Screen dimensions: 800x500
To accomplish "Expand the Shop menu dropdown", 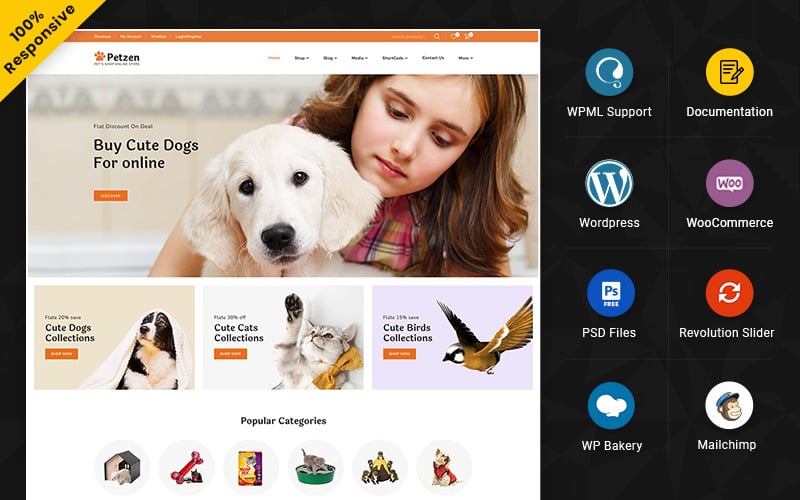I will 302,58.
